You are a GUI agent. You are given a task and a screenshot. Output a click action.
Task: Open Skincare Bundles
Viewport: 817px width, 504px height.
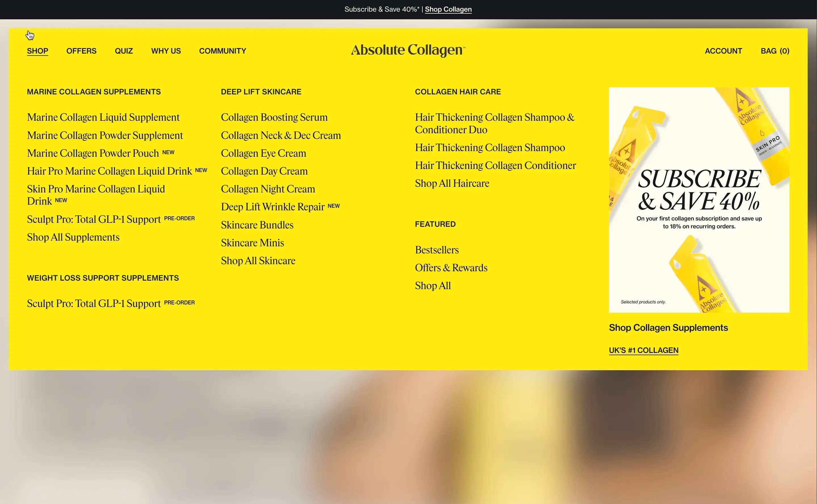point(257,225)
